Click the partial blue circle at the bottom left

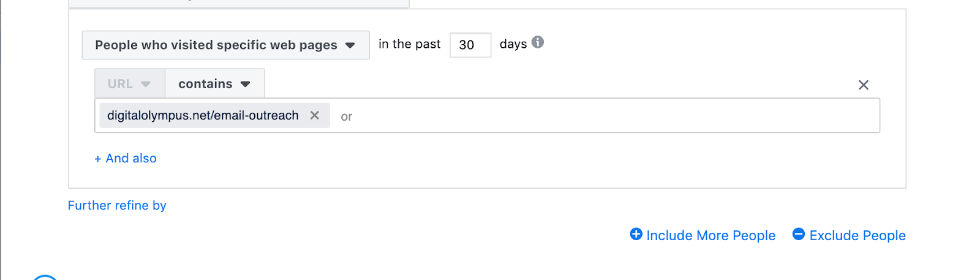click(45, 278)
